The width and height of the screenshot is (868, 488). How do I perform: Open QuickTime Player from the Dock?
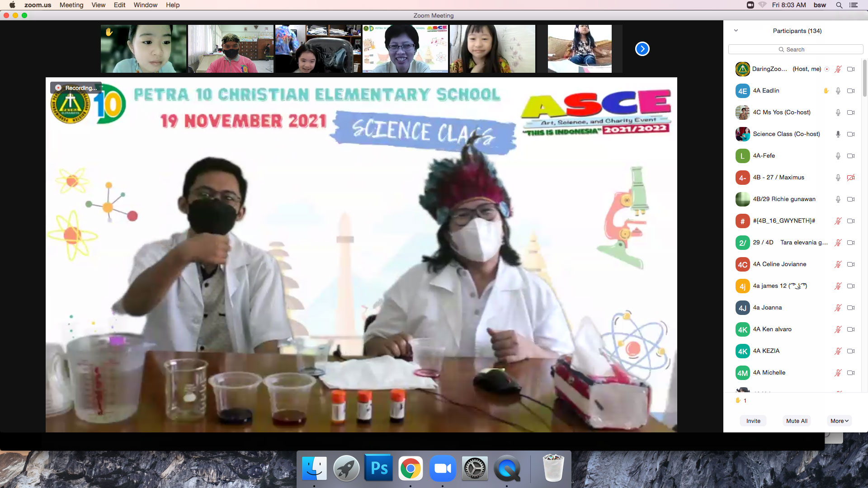[x=507, y=468]
